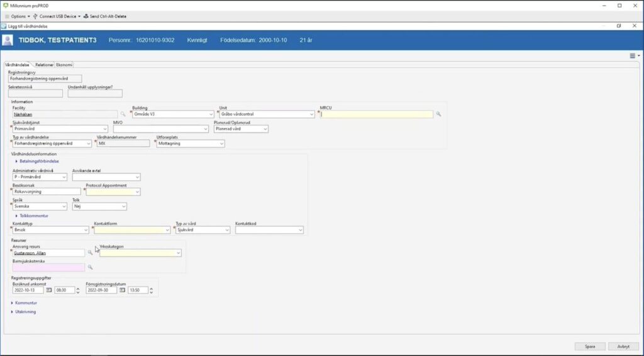Switch to the Relationer tab
The width and height of the screenshot is (644, 356).
point(44,65)
